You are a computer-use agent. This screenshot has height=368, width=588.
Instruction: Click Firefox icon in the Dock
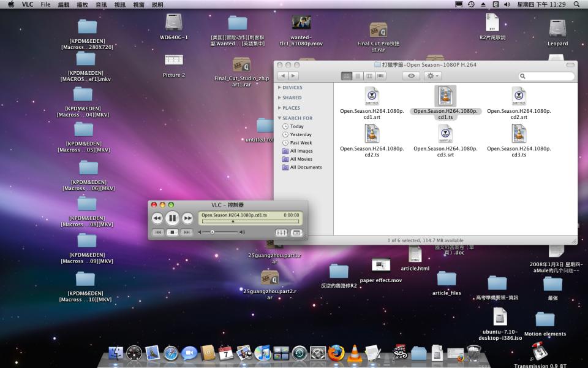click(336, 353)
